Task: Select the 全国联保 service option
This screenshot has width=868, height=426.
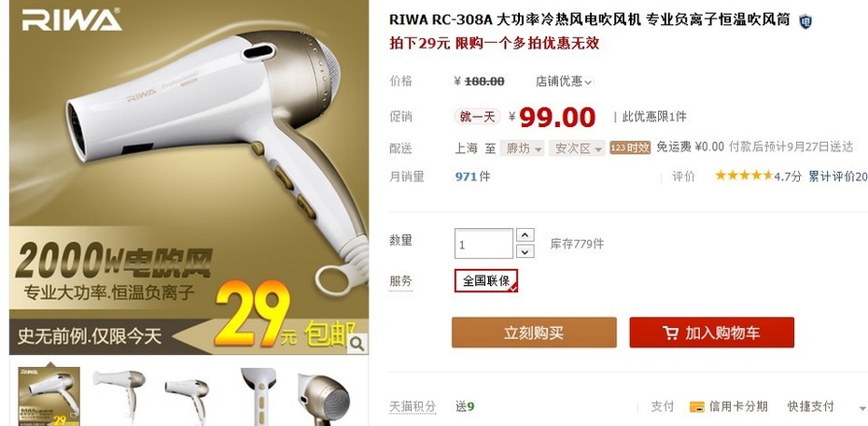Action: (x=486, y=281)
